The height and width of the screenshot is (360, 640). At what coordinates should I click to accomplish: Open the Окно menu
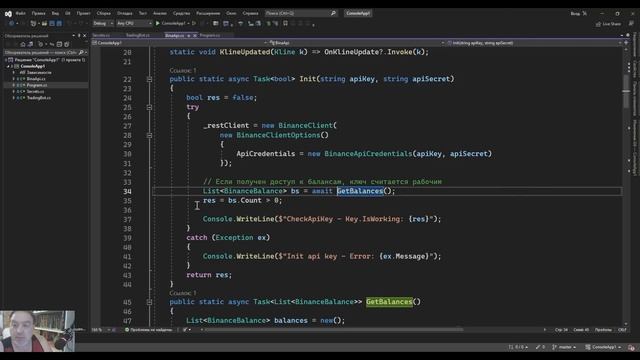click(x=231, y=13)
